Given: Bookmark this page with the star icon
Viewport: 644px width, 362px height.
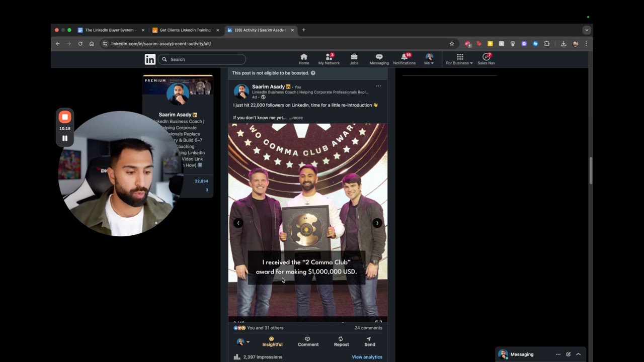Looking at the screenshot, I should pos(452,44).
